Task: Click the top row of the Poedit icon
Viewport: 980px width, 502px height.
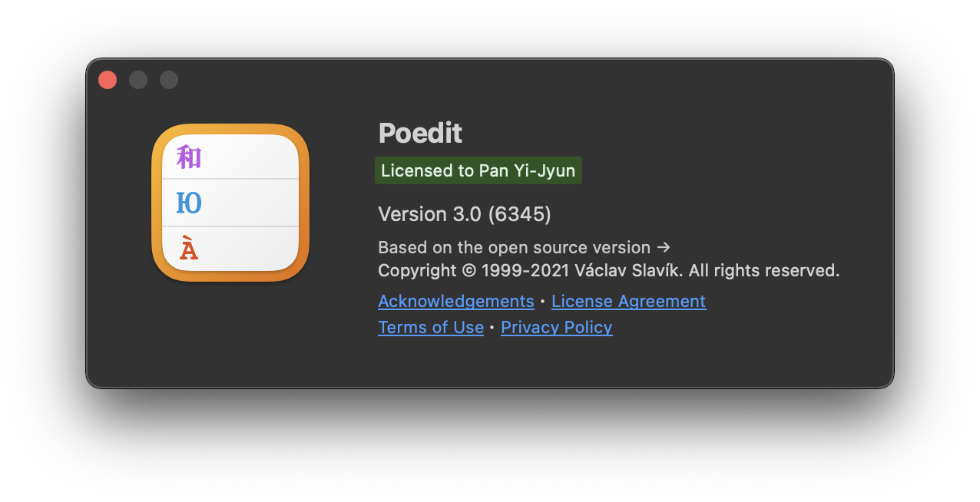Action: (x=230, y=156)
